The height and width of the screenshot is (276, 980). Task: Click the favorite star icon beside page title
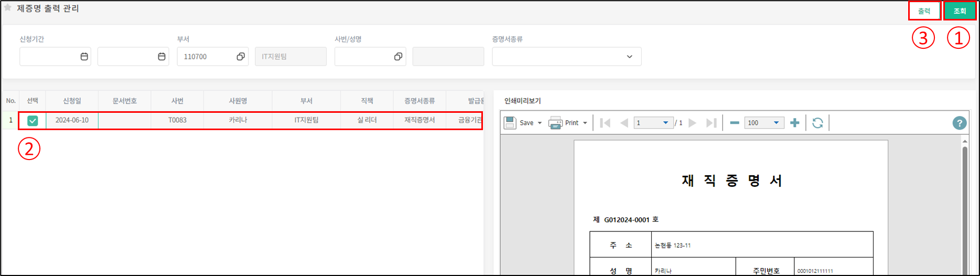[x=8, y=8]
